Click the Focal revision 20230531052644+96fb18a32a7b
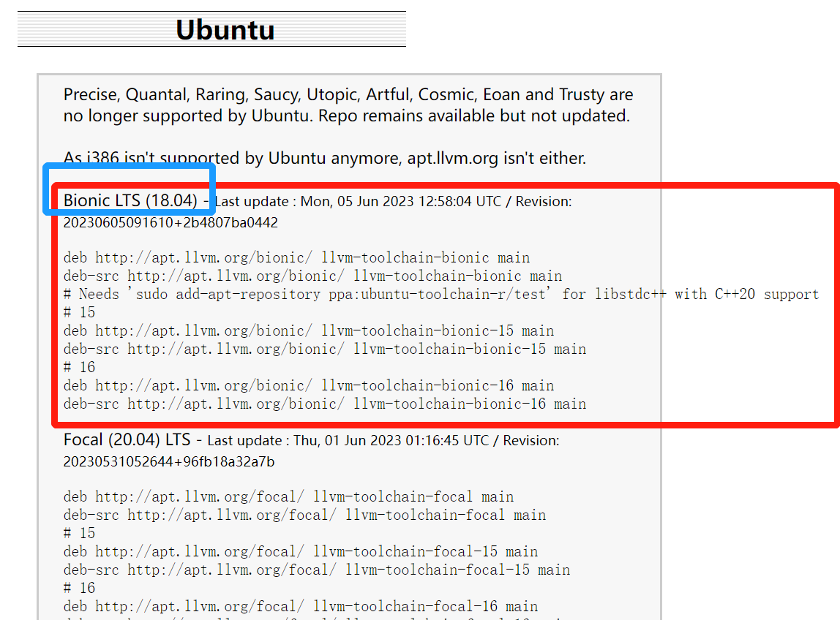The height and width of the screenshot is (620, 840). (169, 461)
